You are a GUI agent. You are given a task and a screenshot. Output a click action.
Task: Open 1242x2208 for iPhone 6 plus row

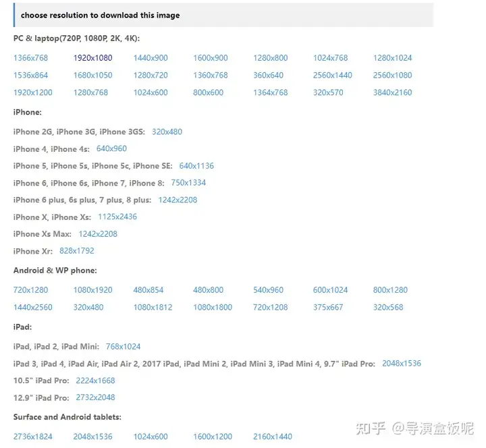(x=178, y=200)
